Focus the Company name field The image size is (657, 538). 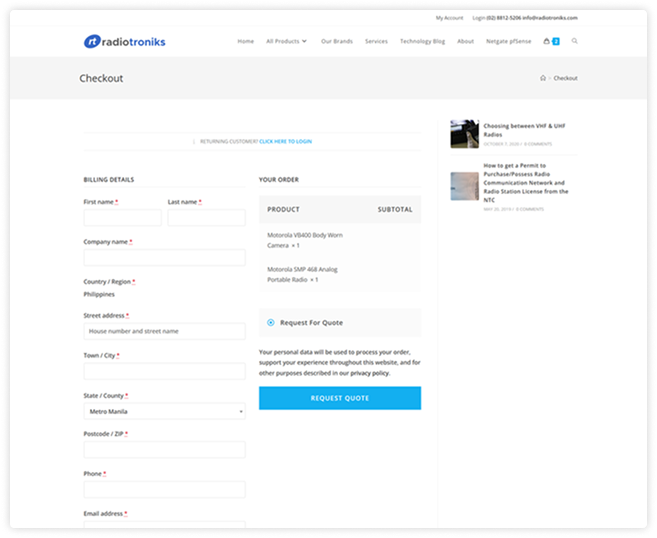(x=164, y=258)
